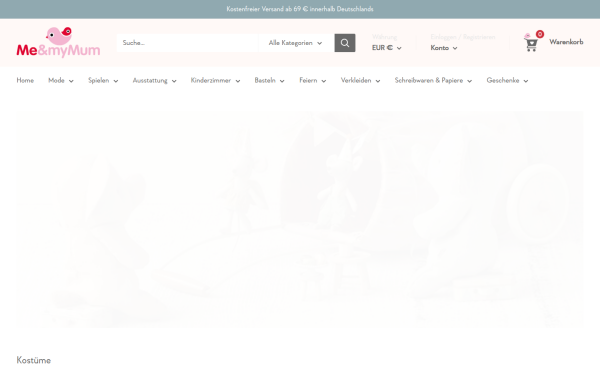Screen dimensions: 600x375
Task: Expand the Schreibwaren & Papiere menu
Action: click(x=433, y=80)
